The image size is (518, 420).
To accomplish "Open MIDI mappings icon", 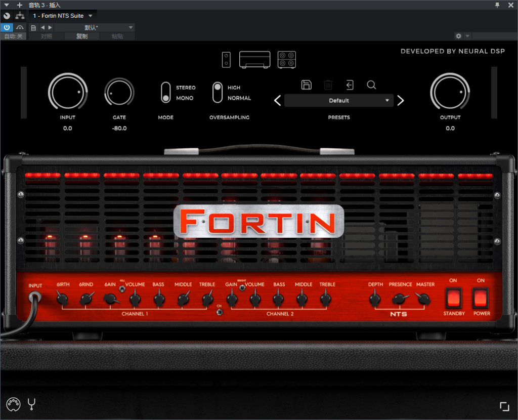I will tap(13, 404).
